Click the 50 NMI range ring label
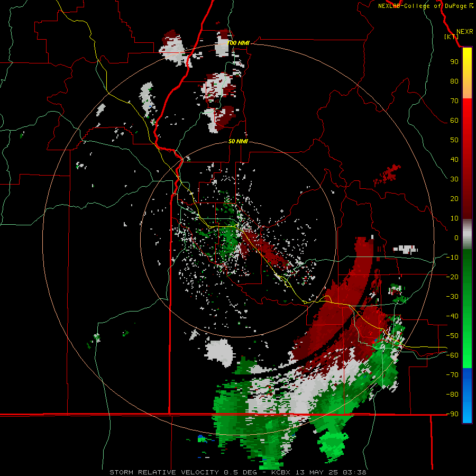 coord(239,141)
